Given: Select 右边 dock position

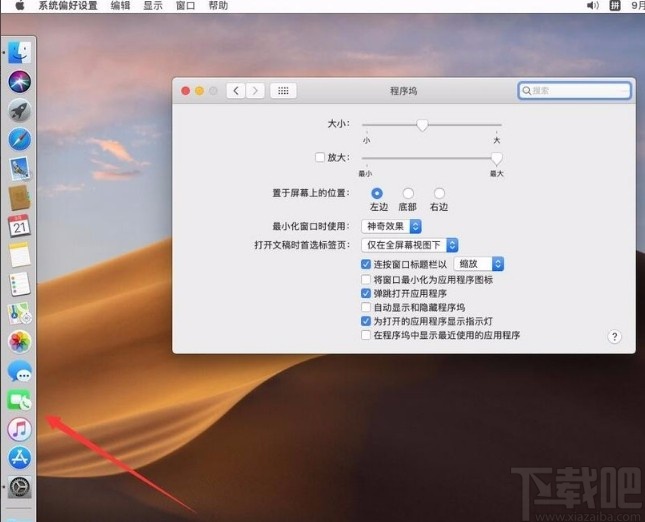Looking at the screenshot, I should point(439,193).
